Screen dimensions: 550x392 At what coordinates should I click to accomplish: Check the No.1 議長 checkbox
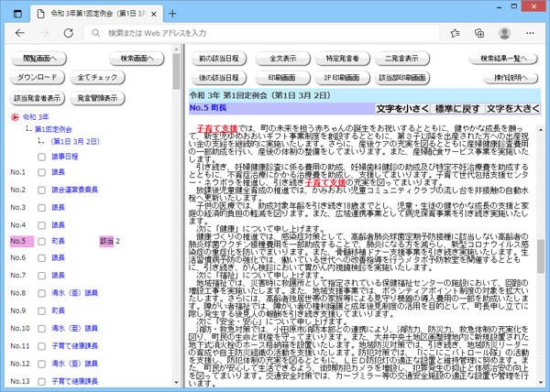pyautogui.click(x=42, y=172)
